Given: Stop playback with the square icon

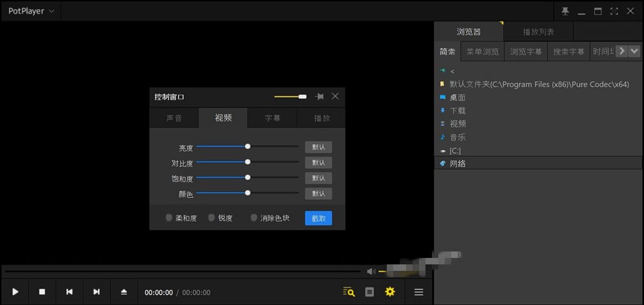Looking at the screenshot, I should (x=42, y=292).
